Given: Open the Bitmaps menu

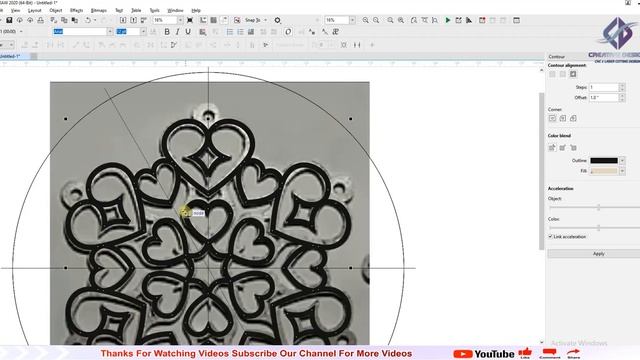Looking at the screenshot, I should pyautogui.click(x=99, y=10).
